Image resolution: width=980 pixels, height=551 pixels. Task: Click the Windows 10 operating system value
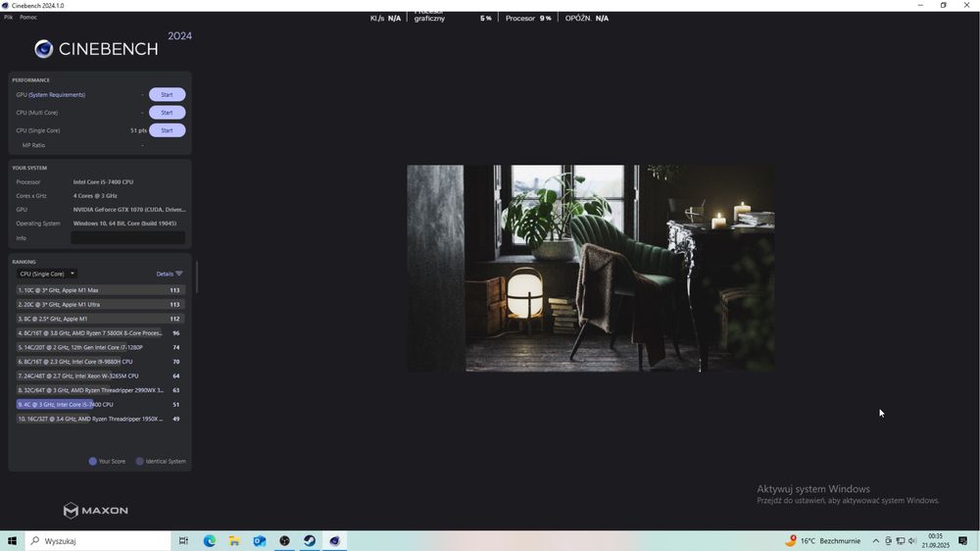(x=125, y=224)
